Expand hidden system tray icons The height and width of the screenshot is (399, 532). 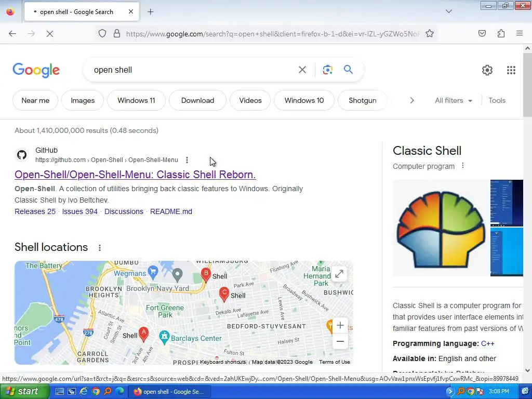click(450, 392)
